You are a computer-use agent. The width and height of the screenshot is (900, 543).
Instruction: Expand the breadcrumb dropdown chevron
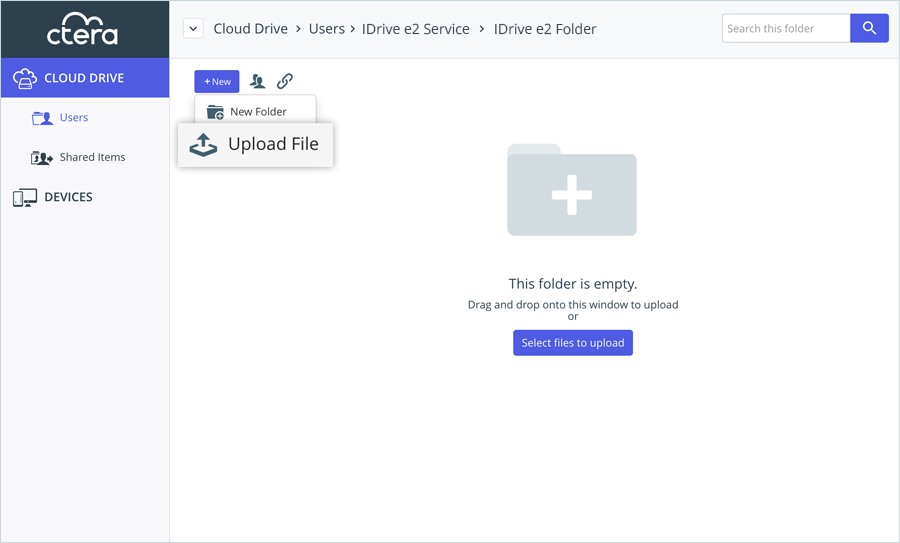(193, 29)
